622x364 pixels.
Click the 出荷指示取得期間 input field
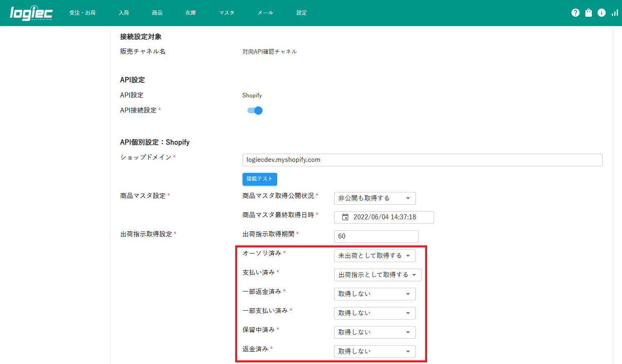coord(376,236)
